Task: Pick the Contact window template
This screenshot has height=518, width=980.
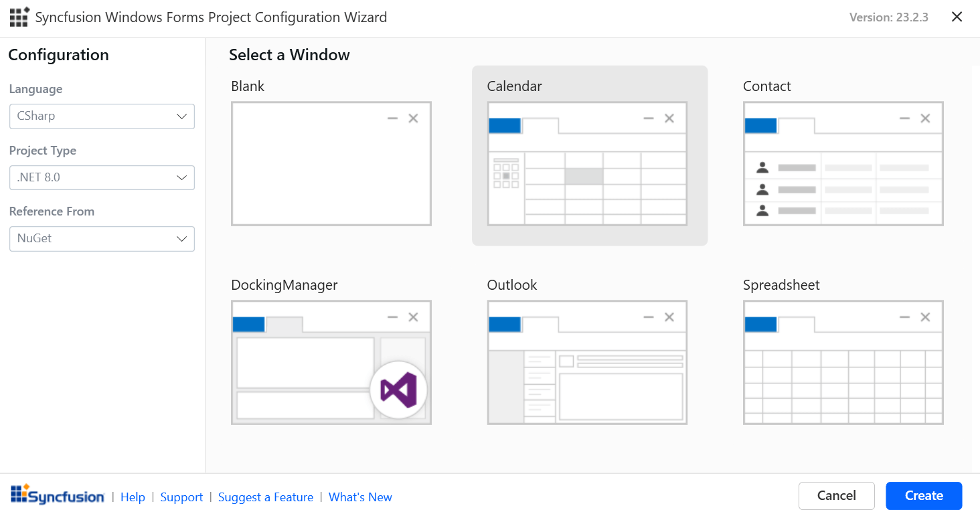Action: (843, 164)
